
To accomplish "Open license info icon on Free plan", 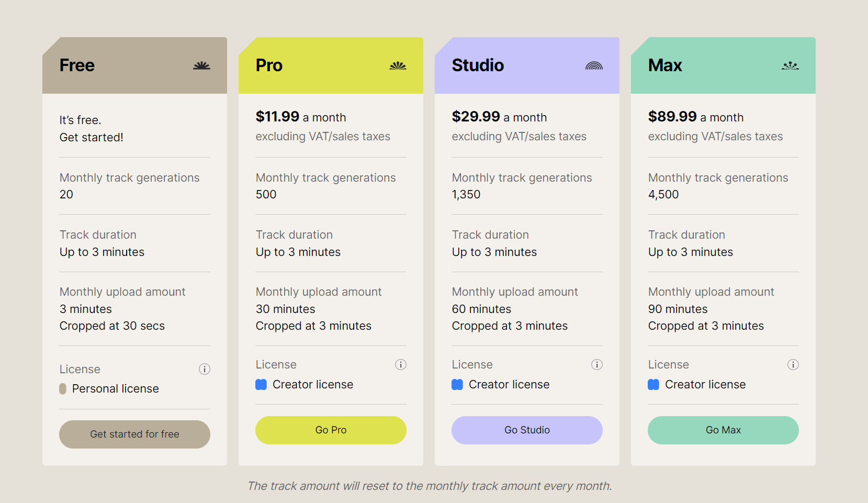I will tap(205, 369).
